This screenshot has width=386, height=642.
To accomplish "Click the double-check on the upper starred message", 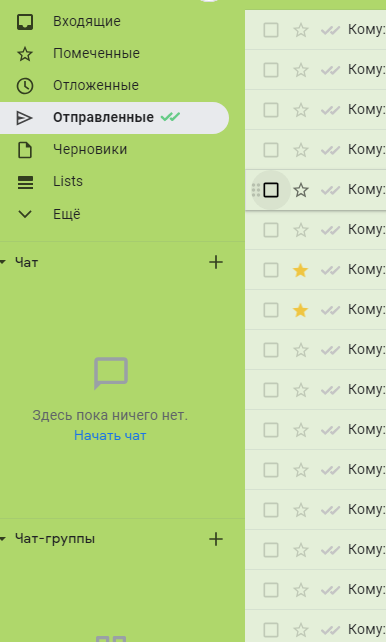I will click(330, 270).
